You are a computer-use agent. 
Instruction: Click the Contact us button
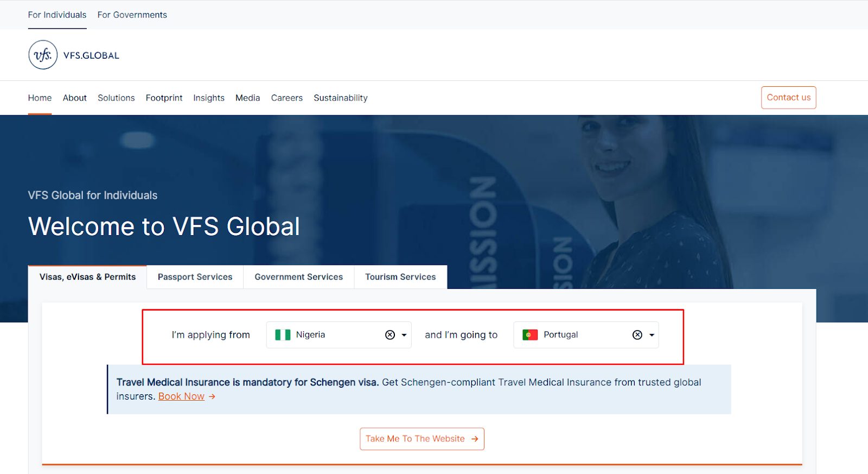789,98
